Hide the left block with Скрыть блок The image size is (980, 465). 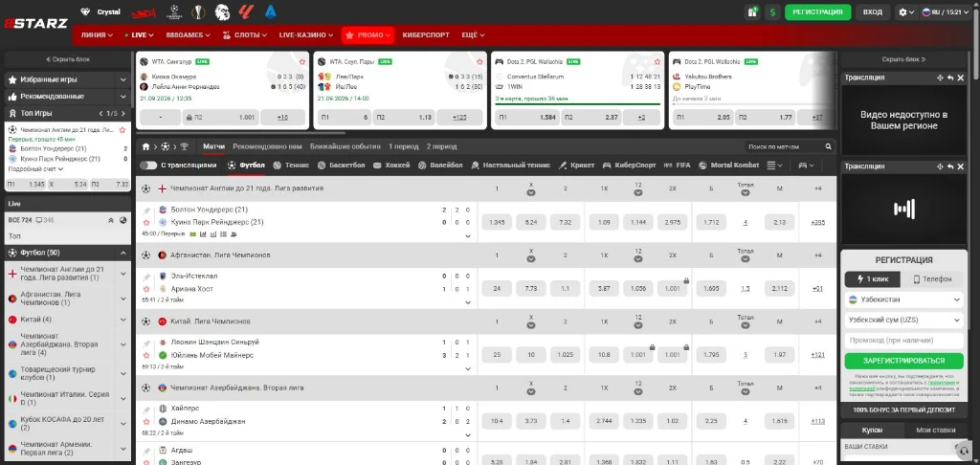pos(68,59)
